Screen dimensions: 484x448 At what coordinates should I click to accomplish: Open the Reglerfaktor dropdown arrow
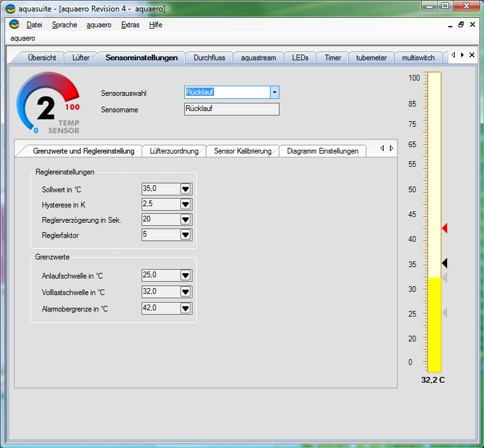[x=185, y=235]
